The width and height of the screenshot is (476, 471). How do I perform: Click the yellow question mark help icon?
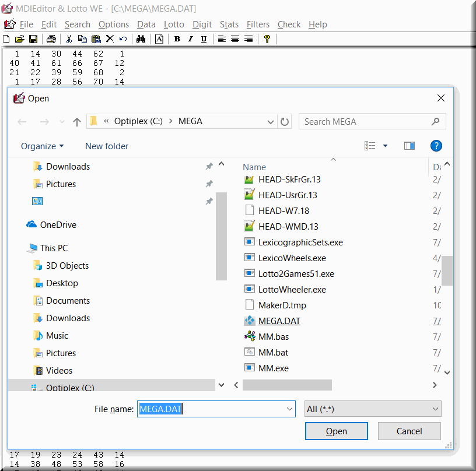point(267,39)
